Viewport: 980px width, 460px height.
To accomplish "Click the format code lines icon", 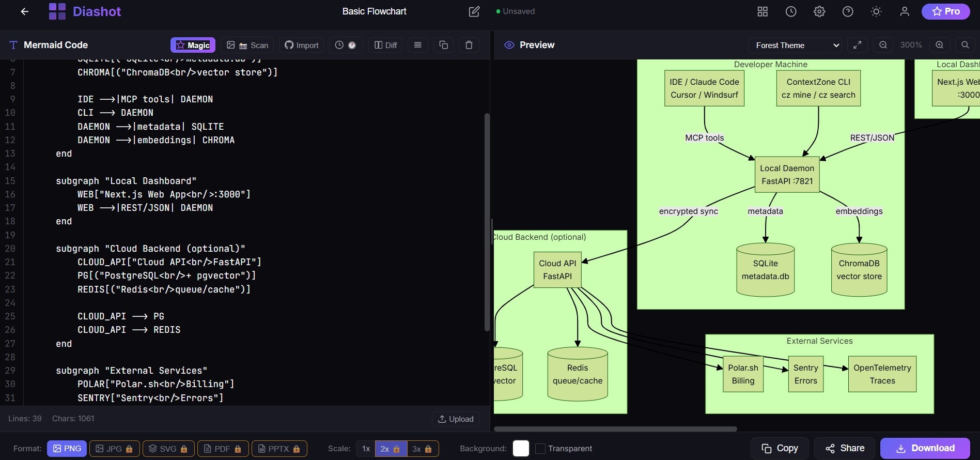I will click(418, 45).
